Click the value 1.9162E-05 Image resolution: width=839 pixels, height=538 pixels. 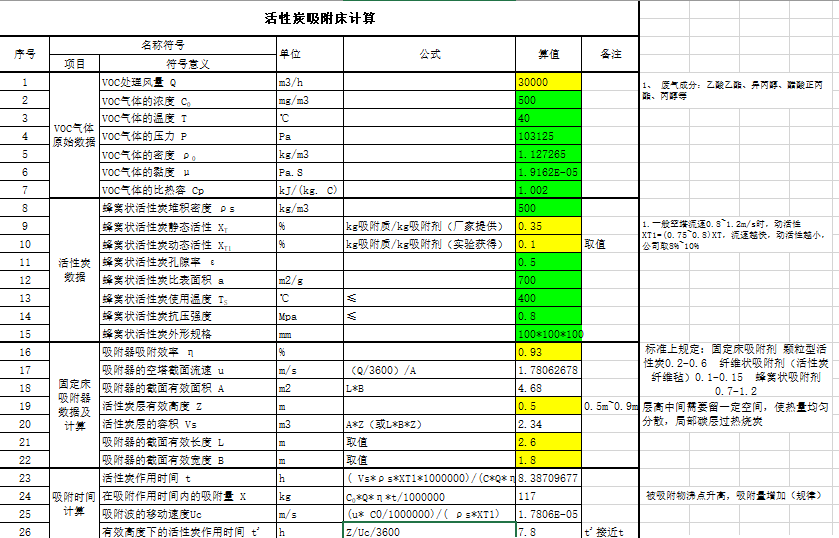coord(548,172)
